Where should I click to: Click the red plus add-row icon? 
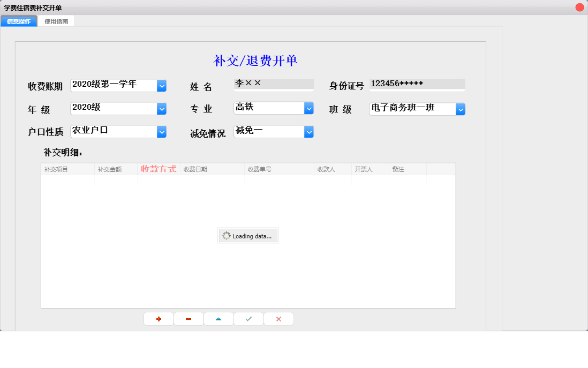coord(159,319)
